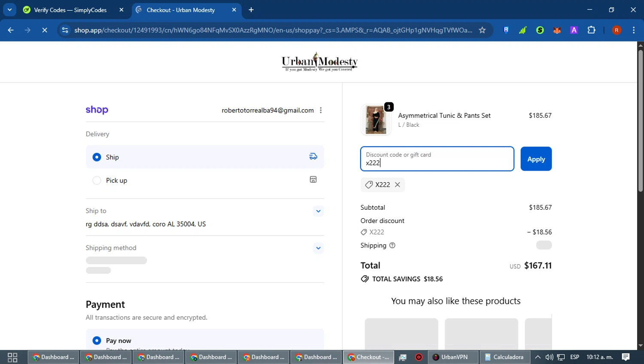
Task: Open the red circular taskbar app icon
Action: tap(419, 357)
